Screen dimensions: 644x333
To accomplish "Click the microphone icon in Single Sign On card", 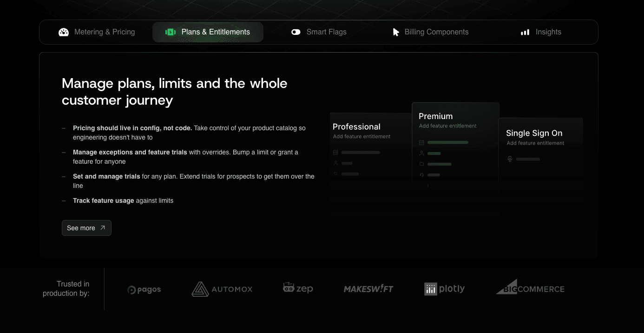I will pyautogui.click(x=510, y=159).
